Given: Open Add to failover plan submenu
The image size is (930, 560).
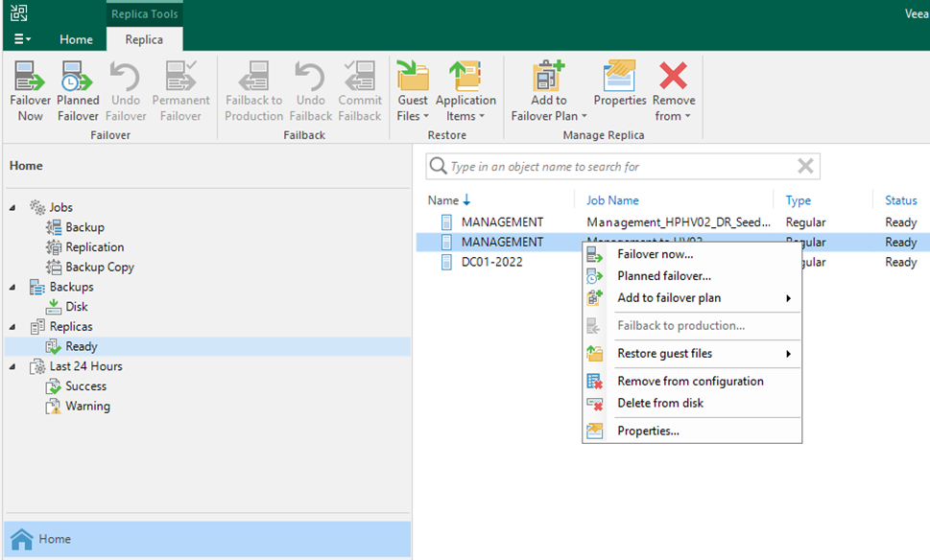Looking at the screenshot, I should [x=692, y=298].
